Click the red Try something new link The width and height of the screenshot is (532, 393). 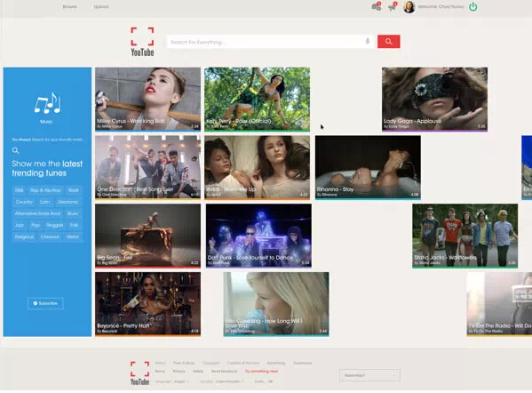click(262, 372)
